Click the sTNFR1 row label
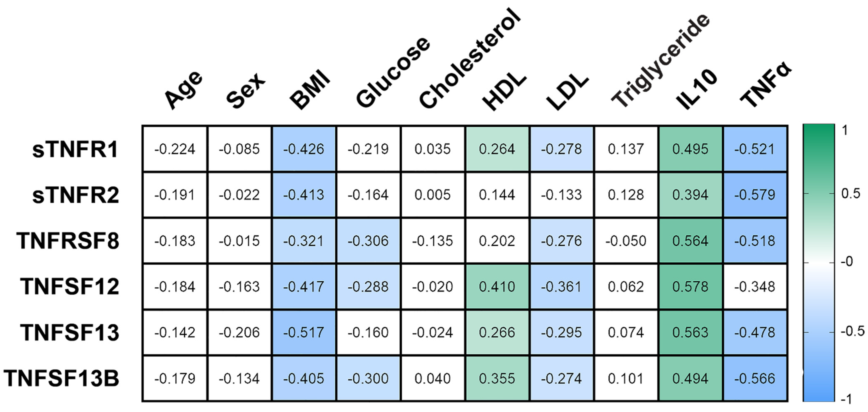Image resolution: width=868 pixels, height=412 pixels. coord(75,149)
